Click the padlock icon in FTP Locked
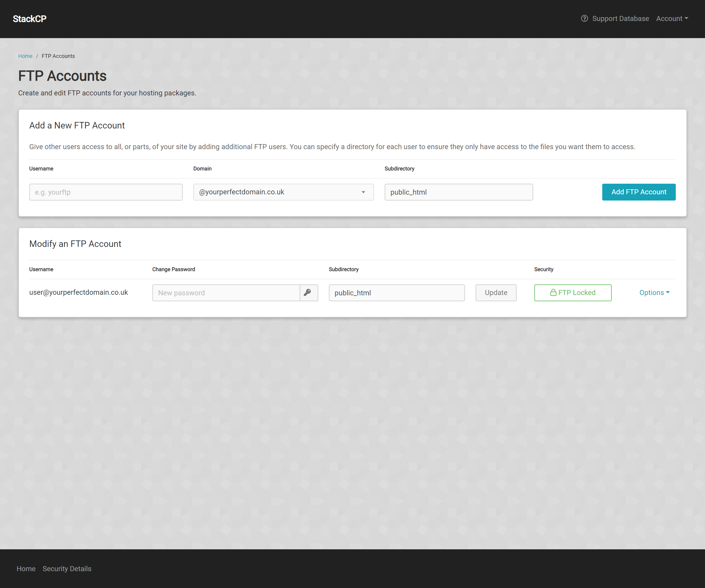This screenshot has width=705, height=588. click(x=553, y=292)
